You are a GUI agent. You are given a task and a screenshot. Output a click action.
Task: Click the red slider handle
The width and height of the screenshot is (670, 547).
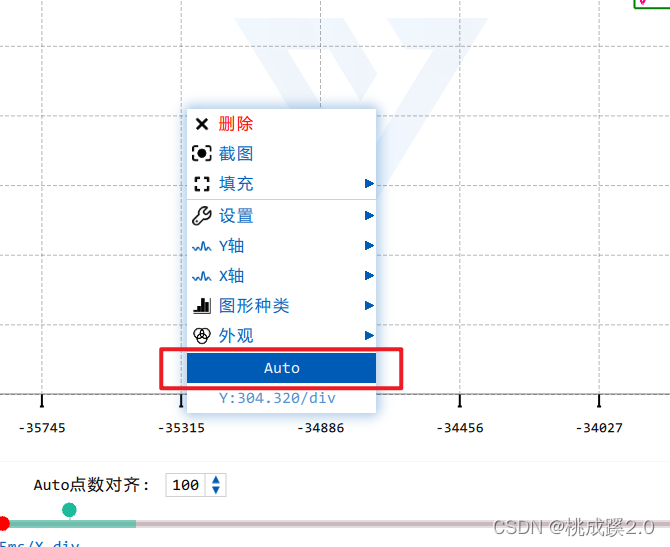coord(3,523)
